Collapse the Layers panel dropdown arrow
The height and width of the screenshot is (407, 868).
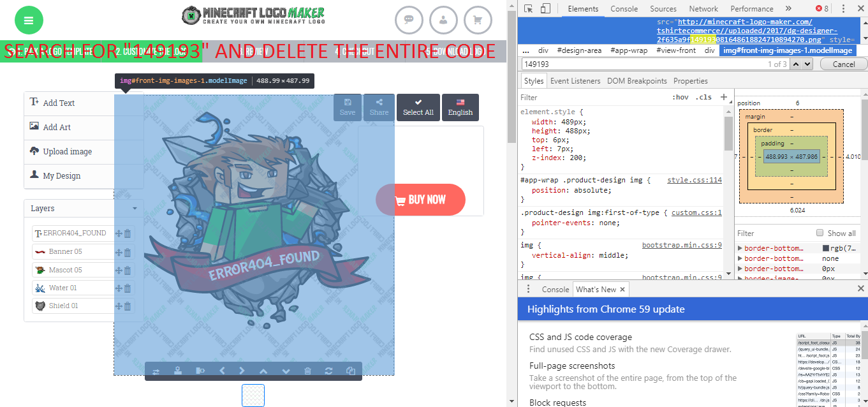click(135, 209)
